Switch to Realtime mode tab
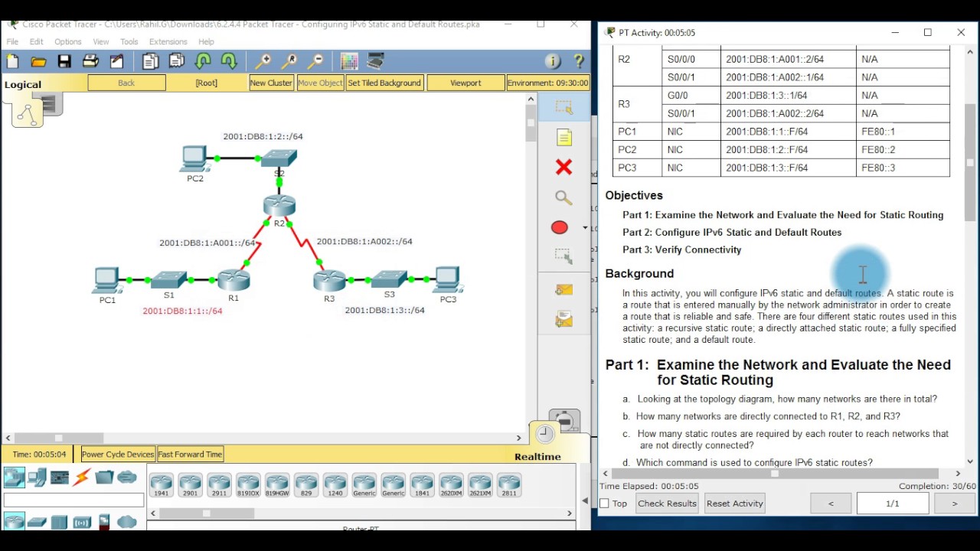 [x=537, y=456]
